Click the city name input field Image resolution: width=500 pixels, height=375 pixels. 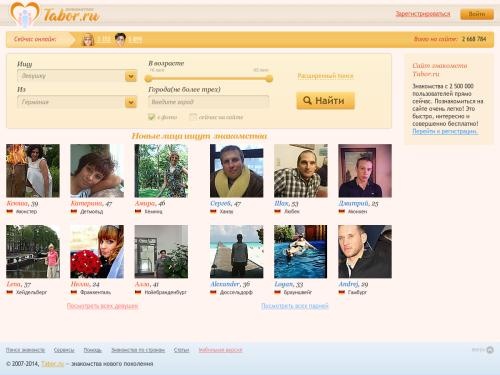(x=208, y=102)
